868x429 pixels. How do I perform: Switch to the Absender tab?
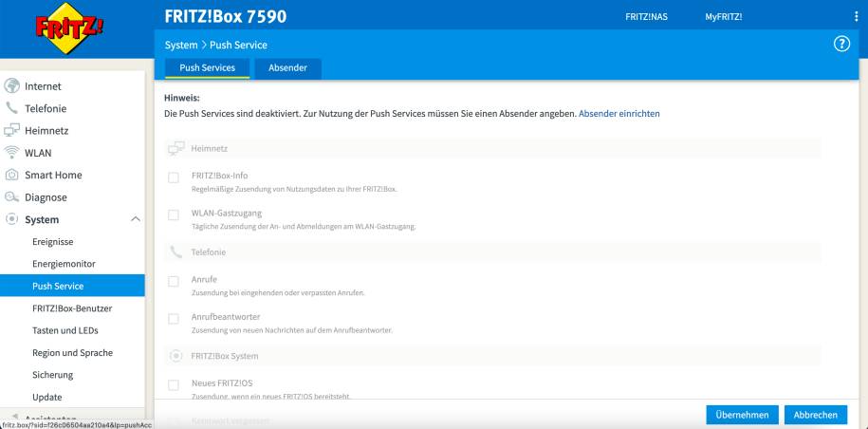pyautogui.click(x=287, y=68)
